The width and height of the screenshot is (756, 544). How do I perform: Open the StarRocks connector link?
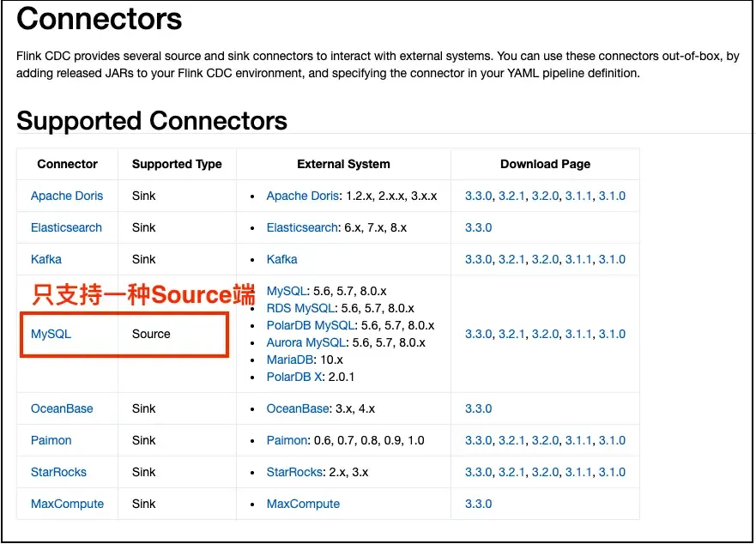[58, 472]
